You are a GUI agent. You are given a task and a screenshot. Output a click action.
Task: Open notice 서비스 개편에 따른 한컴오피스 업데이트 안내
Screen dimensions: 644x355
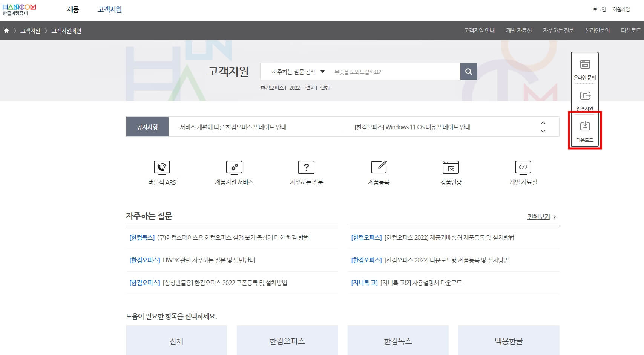(x=233, y=127)
